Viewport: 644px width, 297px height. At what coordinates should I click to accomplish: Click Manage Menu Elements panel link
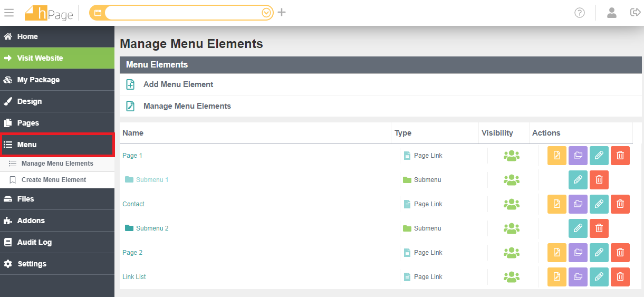[187, 106]
